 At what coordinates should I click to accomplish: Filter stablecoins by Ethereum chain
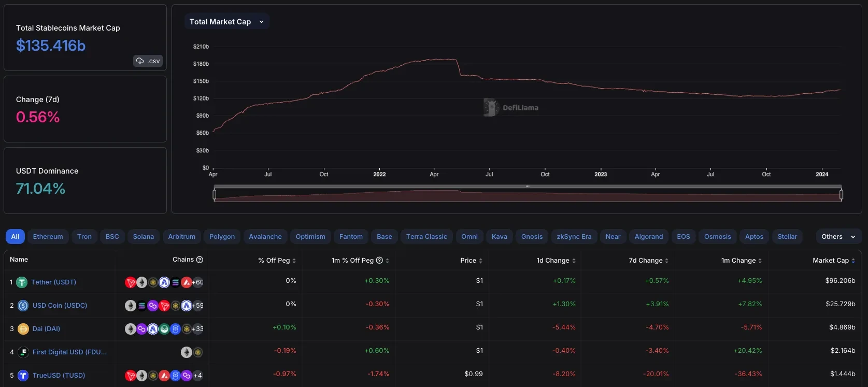click(x=48, y=237)
